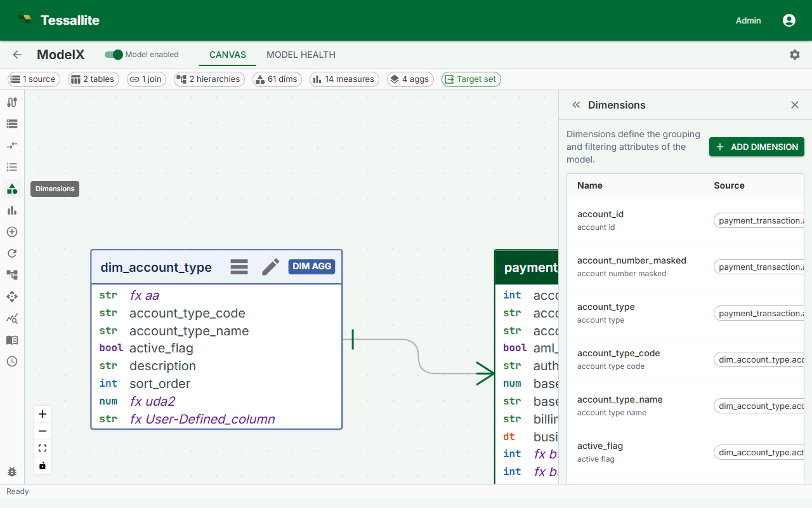Screen dimensions: 812x508
Task: Click the refresh icon in sidebar
Action: coord(12,253)
